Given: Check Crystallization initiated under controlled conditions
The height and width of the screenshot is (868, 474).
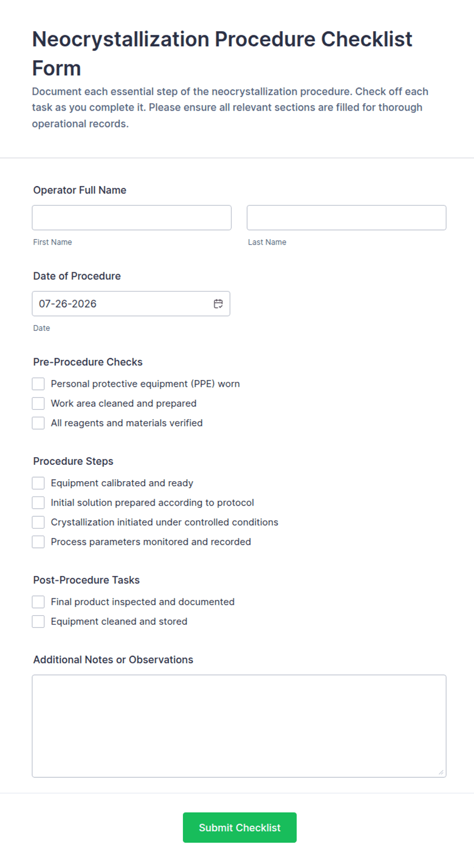Looking at the screenshot, I should pos(38,522).
